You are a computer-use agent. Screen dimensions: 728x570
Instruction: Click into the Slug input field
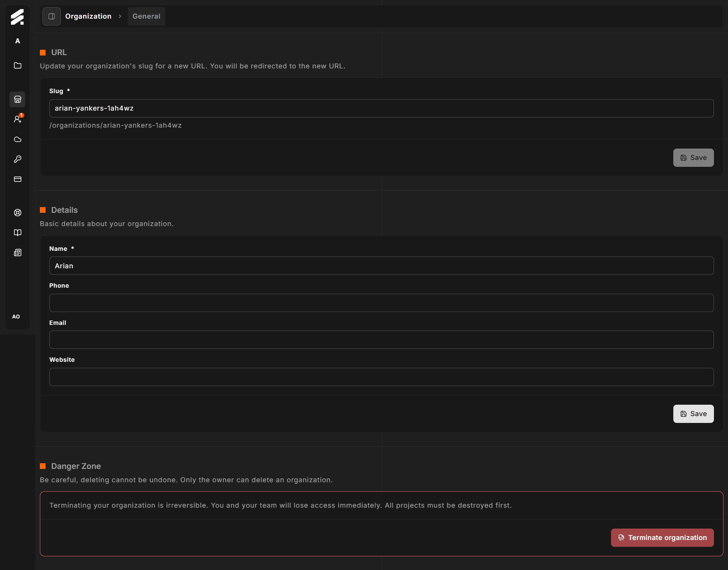click(x=381, y=108)
